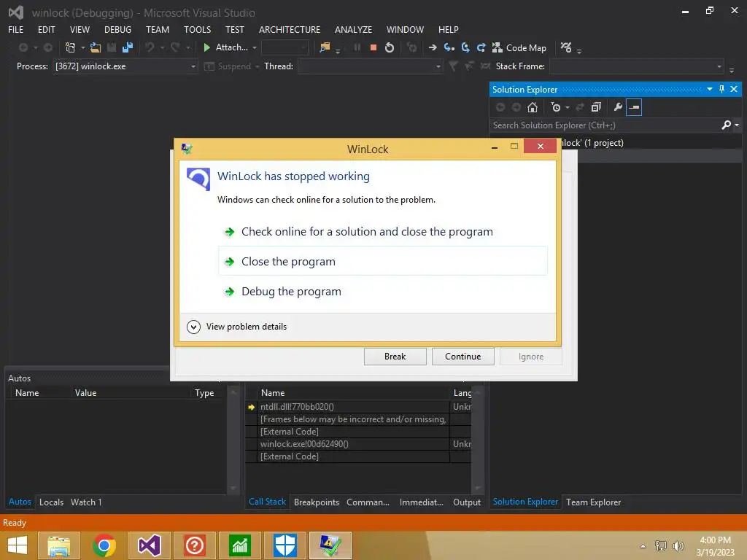Switch to the Immediate window tab
747x560 pixels.
click(421, 502)
